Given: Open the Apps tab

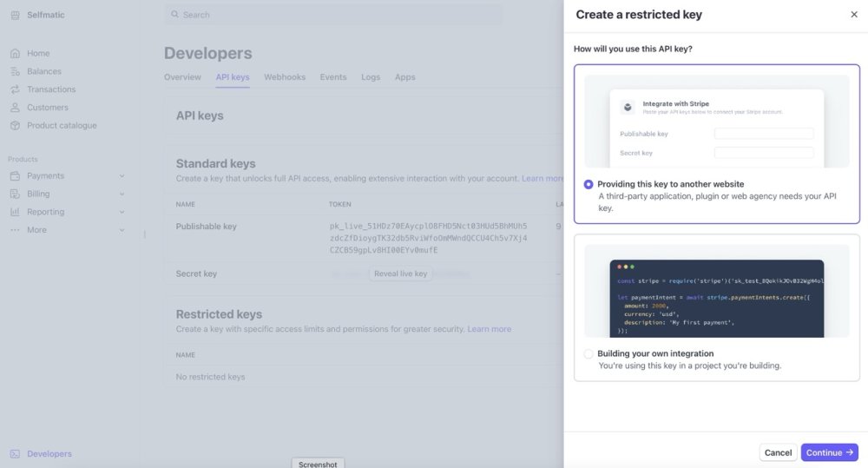Looking at the screenshot, I should (405, 77).
